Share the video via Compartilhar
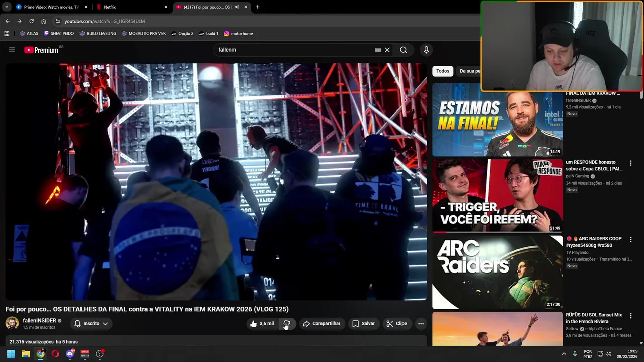Screen dimensions: 644x362 click(x=321, y=324)
